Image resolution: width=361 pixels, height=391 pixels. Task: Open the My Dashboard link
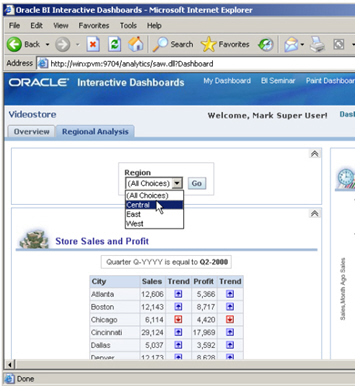coord(227,81)
